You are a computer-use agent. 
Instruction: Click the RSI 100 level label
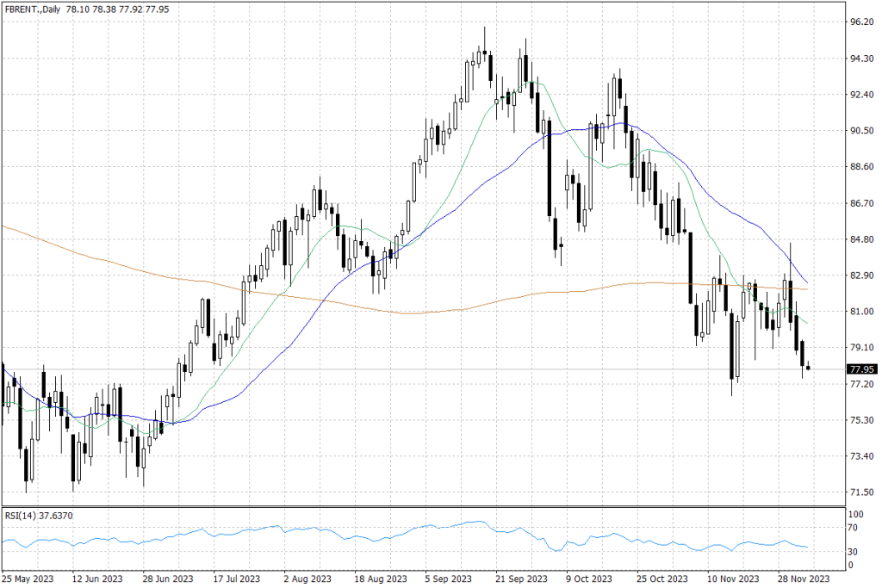(856, 514)
